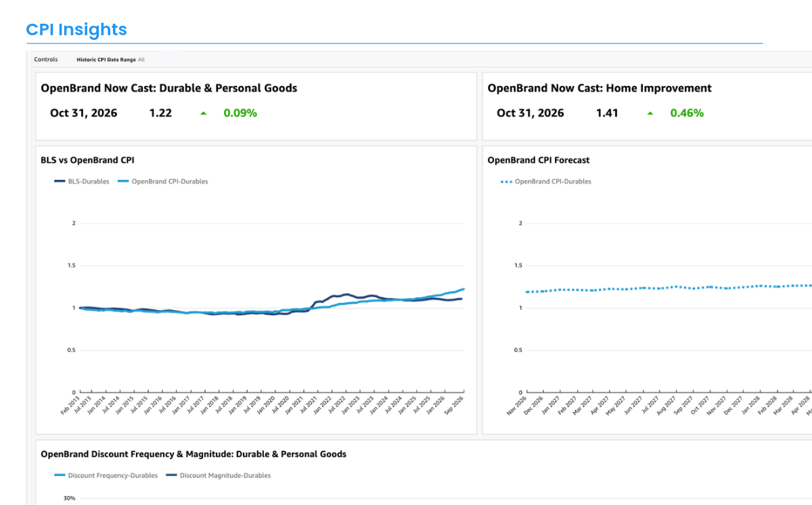Click the 0.09% change value

point(240,113)
